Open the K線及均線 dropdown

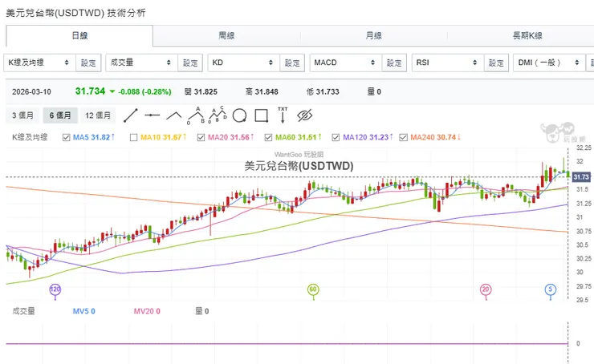point(40,63)
